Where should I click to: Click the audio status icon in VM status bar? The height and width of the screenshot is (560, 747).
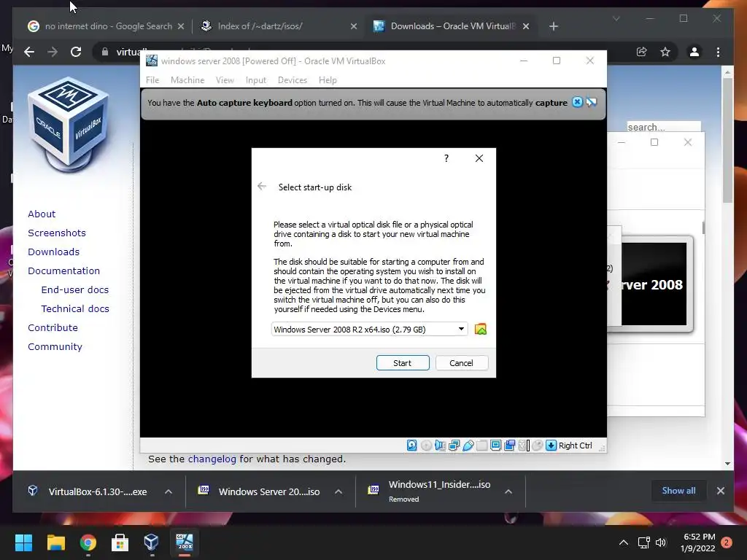click(440, 446)
